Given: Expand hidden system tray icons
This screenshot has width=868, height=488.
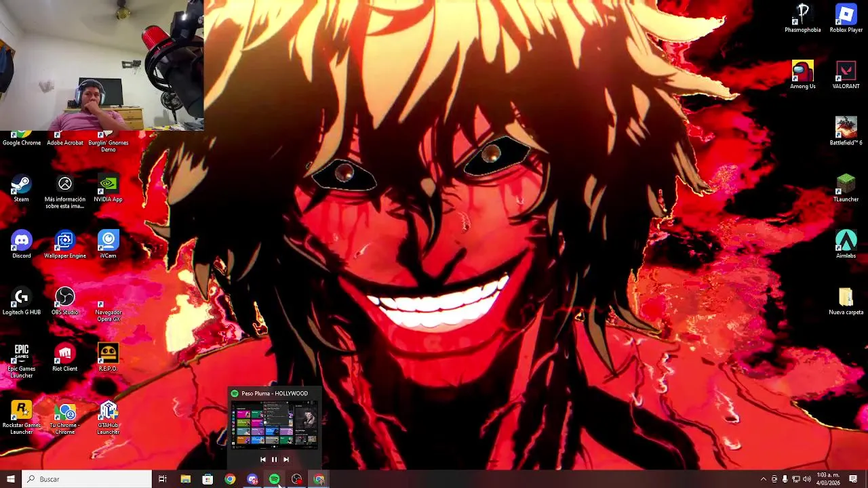Looking at the screenshot, I should (763, 479).
